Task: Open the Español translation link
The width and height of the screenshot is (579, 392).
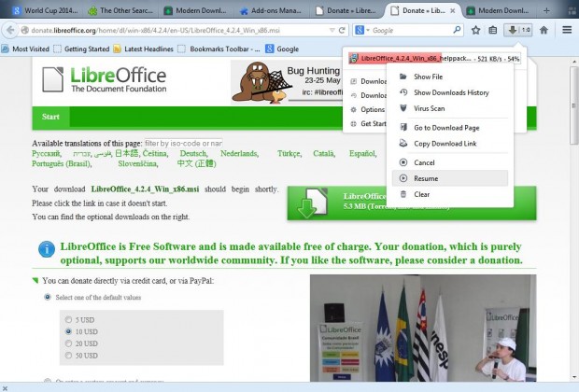Action: (362, 154)
